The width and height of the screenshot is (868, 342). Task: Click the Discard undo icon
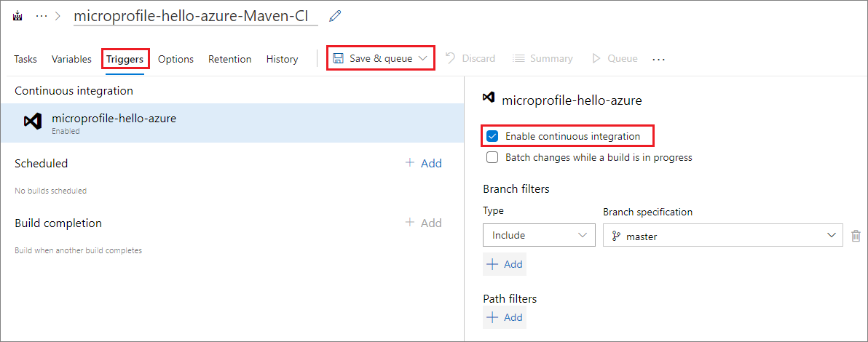tap(451, 58)
